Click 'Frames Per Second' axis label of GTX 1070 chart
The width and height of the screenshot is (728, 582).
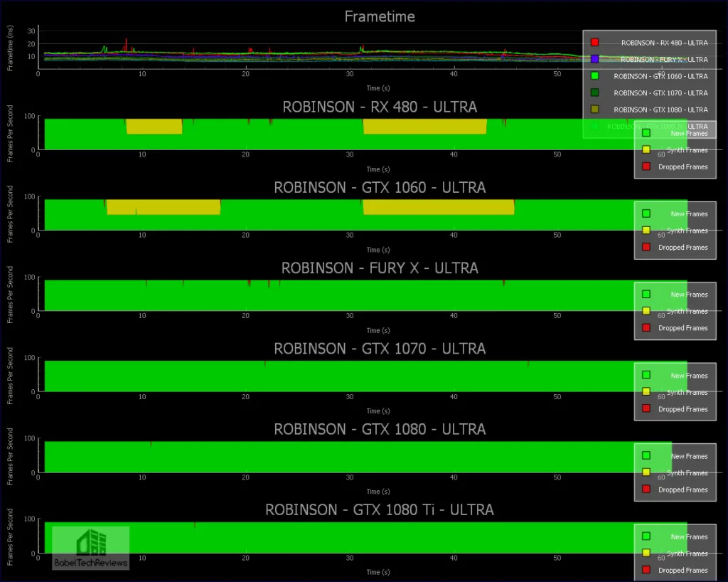10,375
